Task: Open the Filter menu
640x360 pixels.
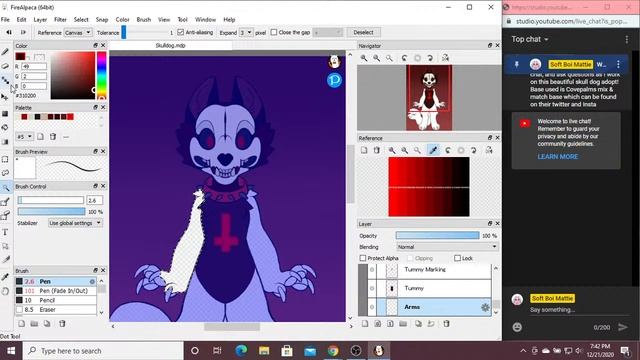Action: tap(60, 20)
